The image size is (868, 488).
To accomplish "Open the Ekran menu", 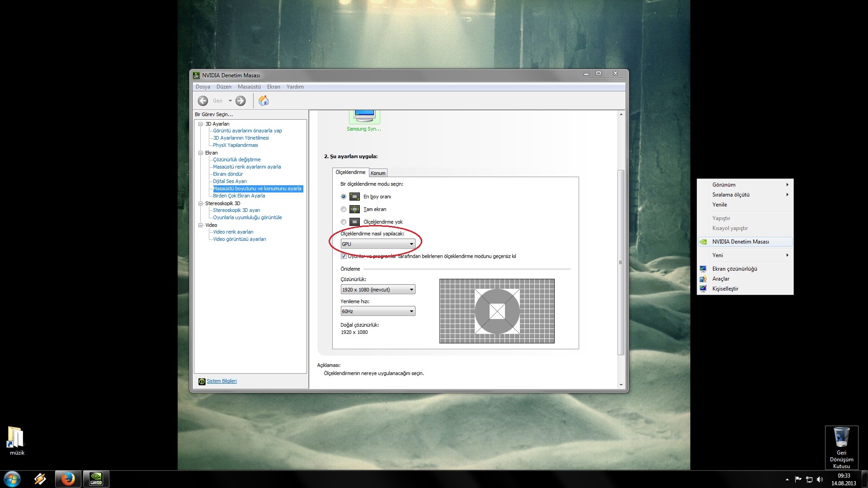I will tap(274, 87).
